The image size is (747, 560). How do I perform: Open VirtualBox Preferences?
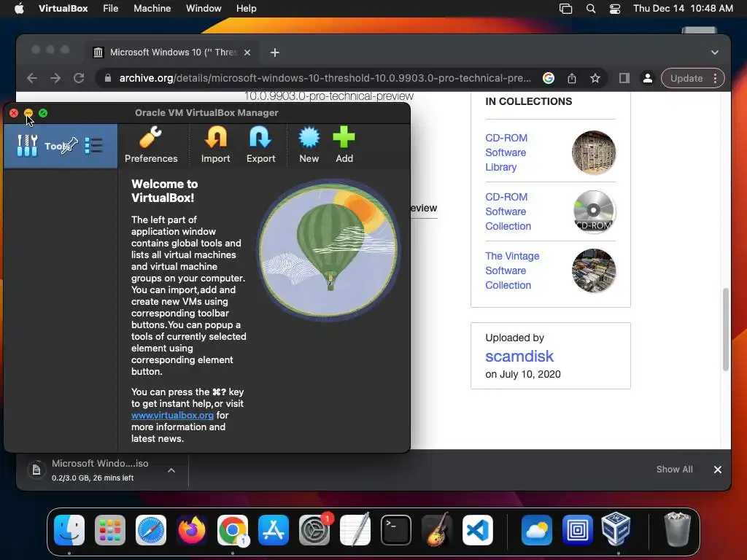pos(151,145)
